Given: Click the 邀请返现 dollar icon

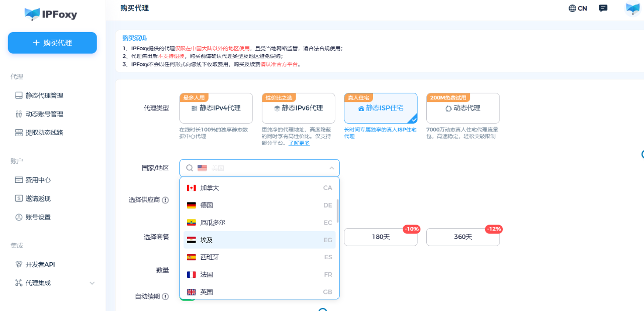Looking at the screenshot, I should [x=19, y=198].
